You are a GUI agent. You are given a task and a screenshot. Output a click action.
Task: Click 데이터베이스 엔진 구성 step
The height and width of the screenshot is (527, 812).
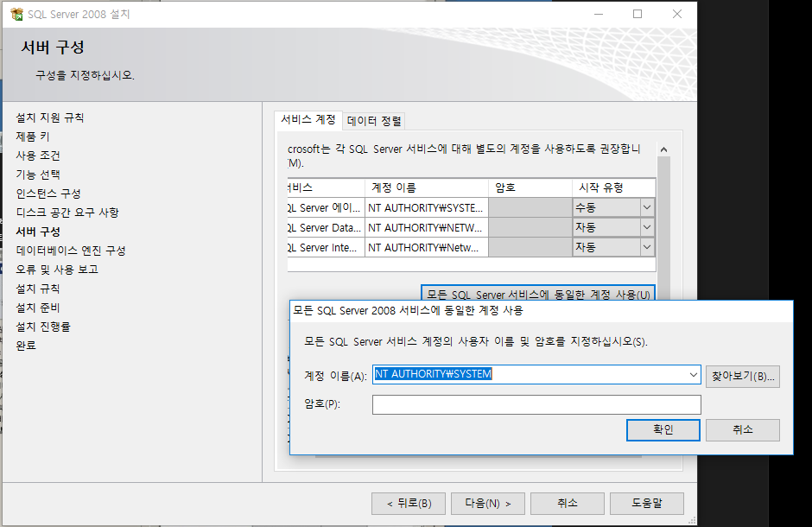pyautogui.click(x=71, y=251)
